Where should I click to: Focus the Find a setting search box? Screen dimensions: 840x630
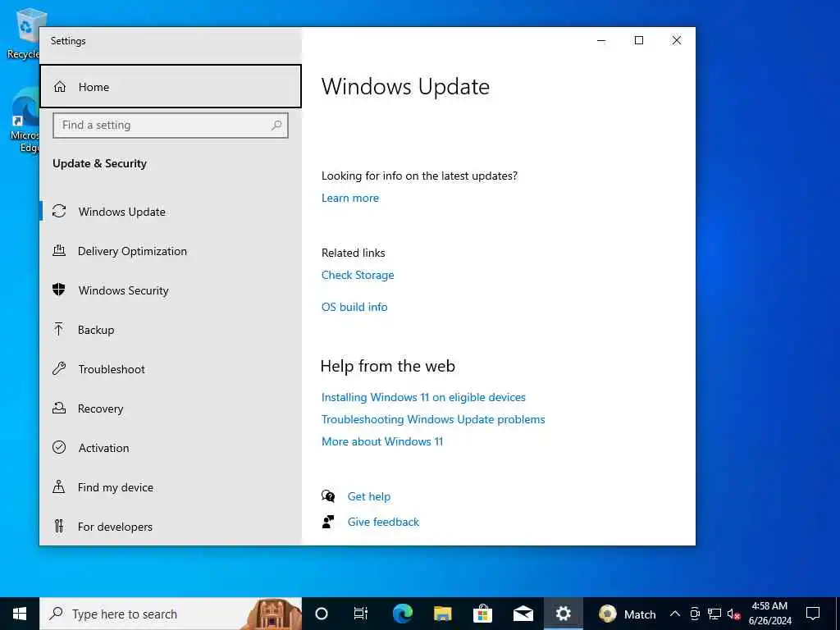(x=171, y=126)
